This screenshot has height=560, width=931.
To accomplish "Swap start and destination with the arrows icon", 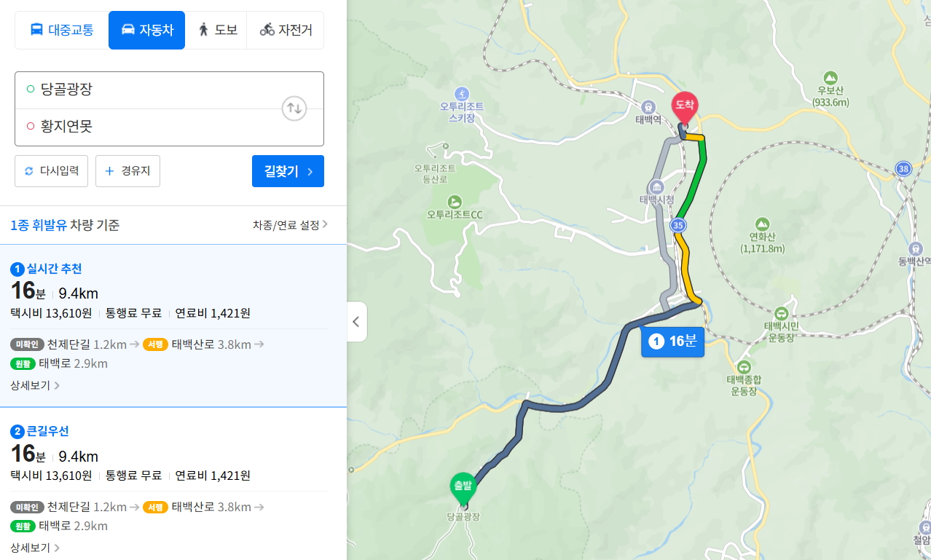I will coord(294,109).
